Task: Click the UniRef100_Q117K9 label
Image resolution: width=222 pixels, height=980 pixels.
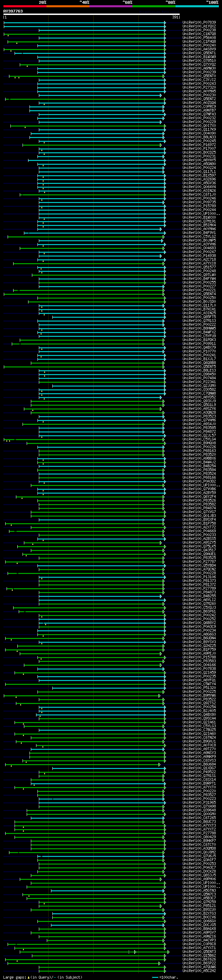Action: [x=199, y=129]
